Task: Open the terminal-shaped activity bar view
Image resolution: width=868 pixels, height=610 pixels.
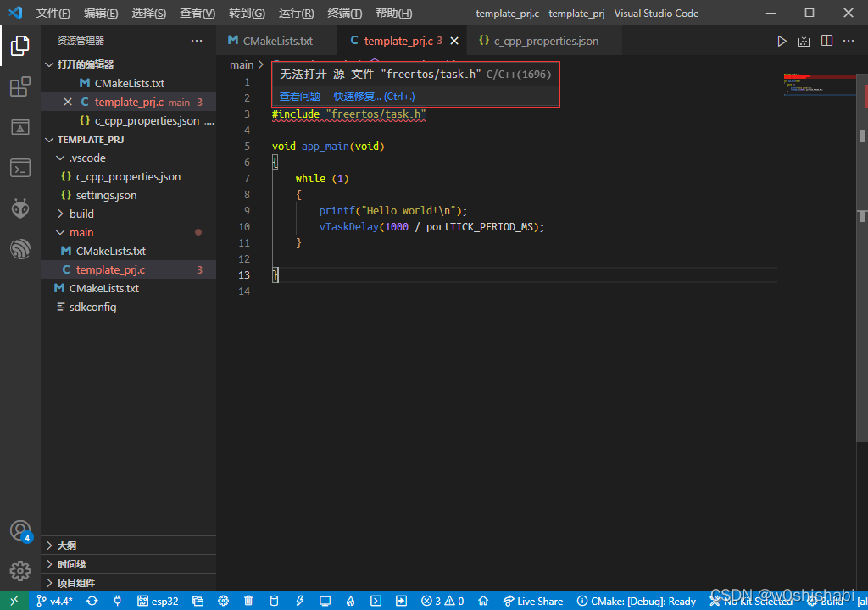Action: pyautogui.click(x=20, y=168)
